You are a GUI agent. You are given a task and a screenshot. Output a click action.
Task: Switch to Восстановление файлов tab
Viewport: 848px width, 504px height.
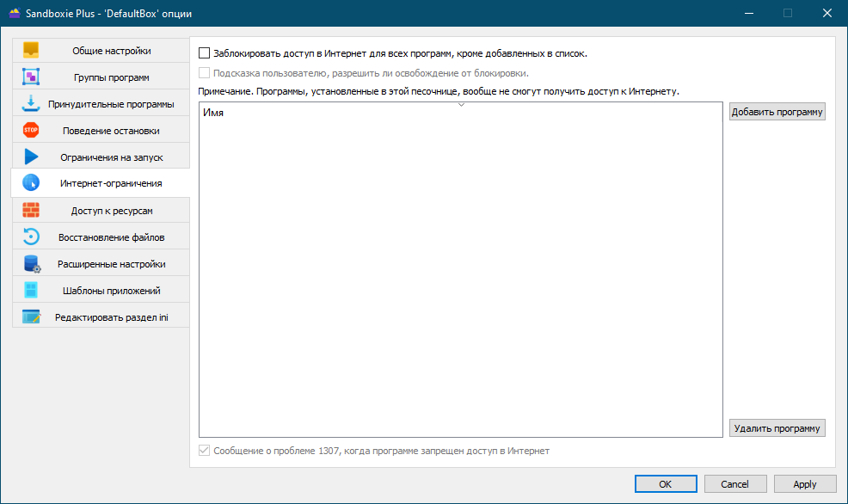point(101,237)
